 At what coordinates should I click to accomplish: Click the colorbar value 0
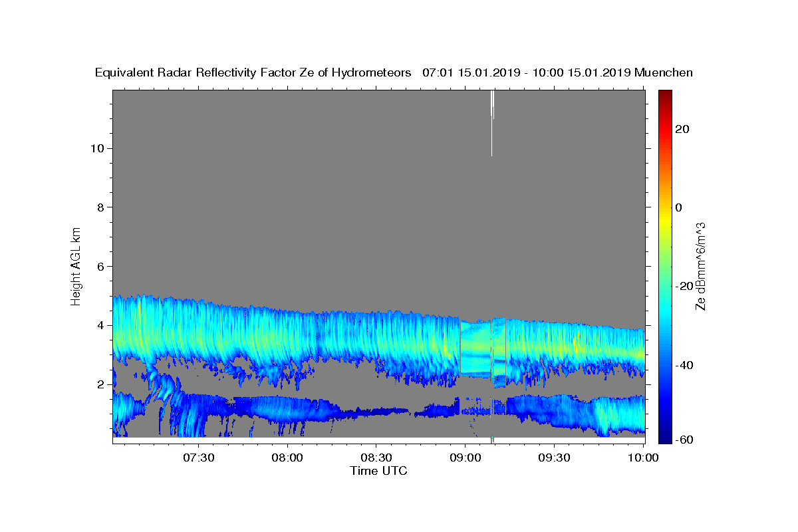678,207
